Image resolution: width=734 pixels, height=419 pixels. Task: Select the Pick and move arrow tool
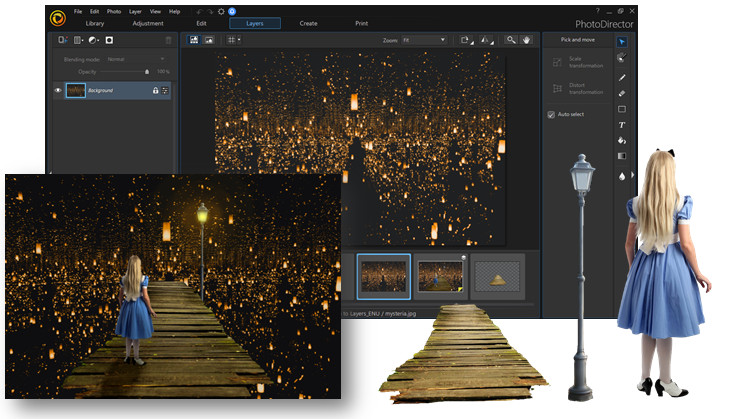tap(621, 41)
